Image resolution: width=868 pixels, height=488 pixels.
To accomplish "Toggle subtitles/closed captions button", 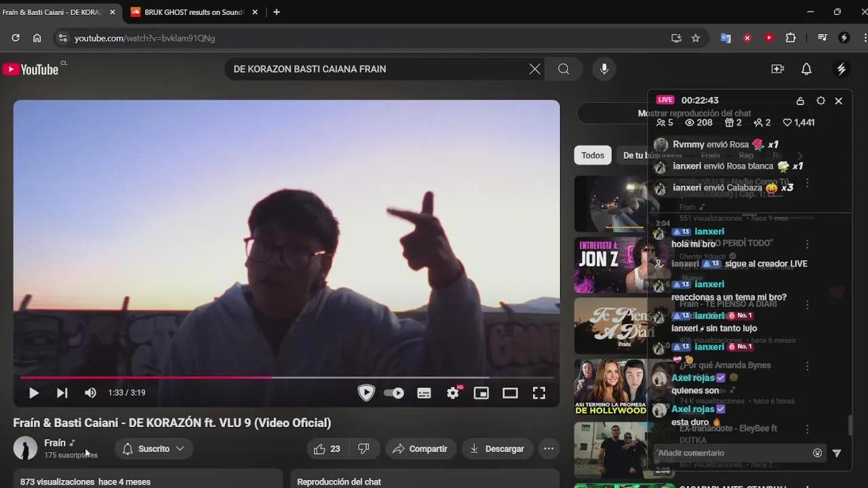I will (424, 393).
